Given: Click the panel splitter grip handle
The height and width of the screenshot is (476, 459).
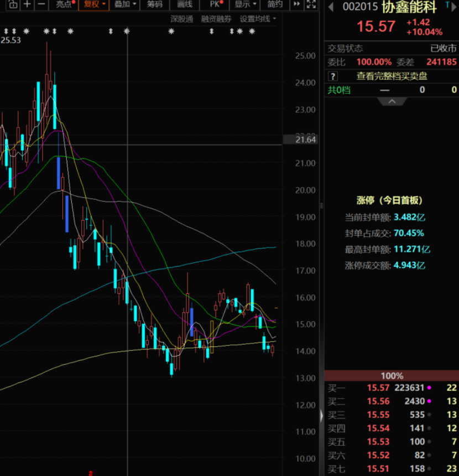Looking at the screenshot, I should (321, 206).
